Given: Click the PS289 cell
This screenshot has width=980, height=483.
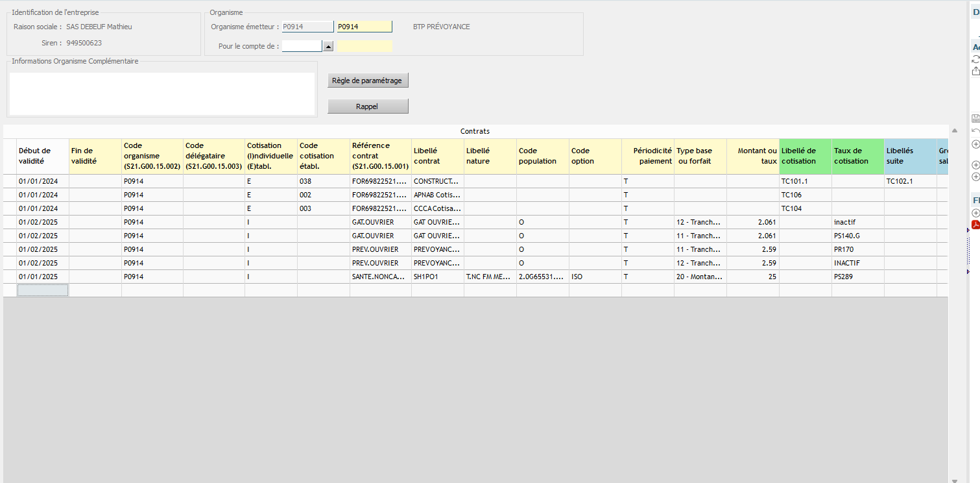Looking at the screenshot, I should tap(857, 277).
